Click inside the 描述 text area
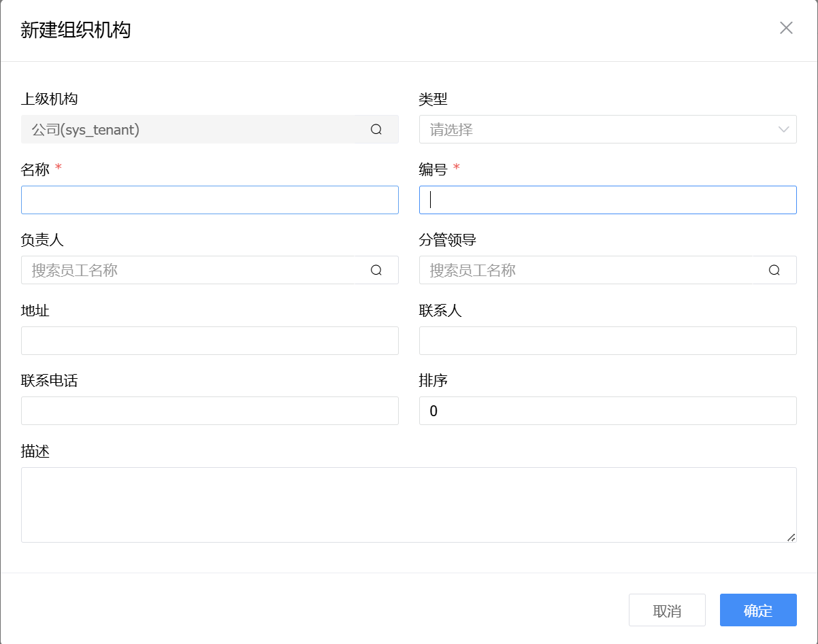Image resolution: width=818 pixels, height=644 pixels. [x=408, y=505]
